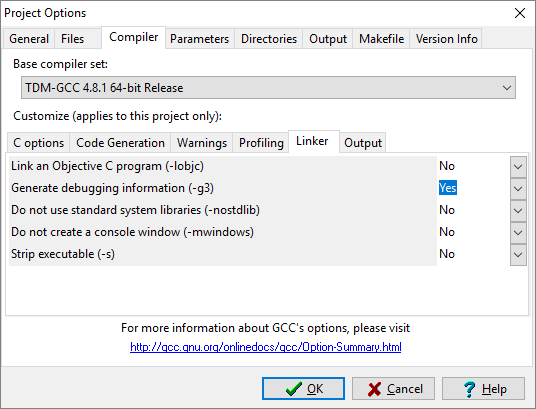Go to the Makefile tab
This screenshot has width=536, height=409.
tap(381, 39)
